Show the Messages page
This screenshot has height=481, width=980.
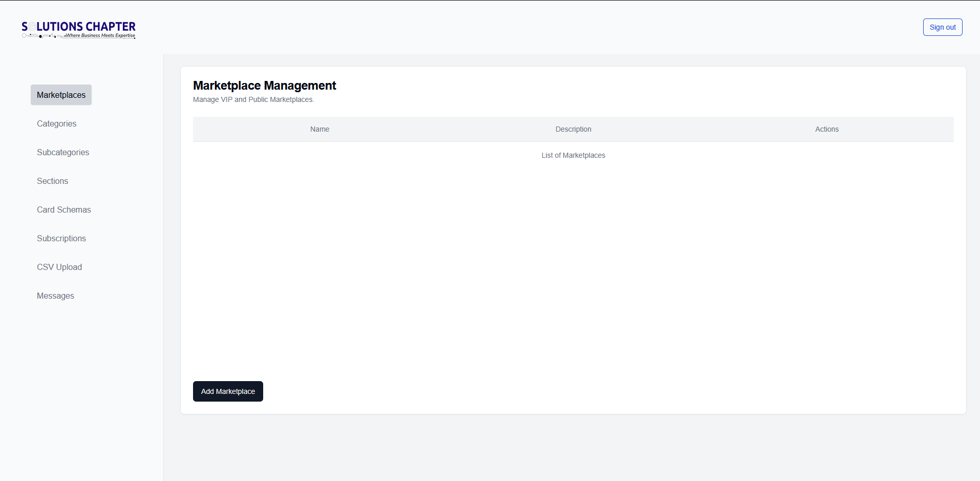tap(55, 296)
